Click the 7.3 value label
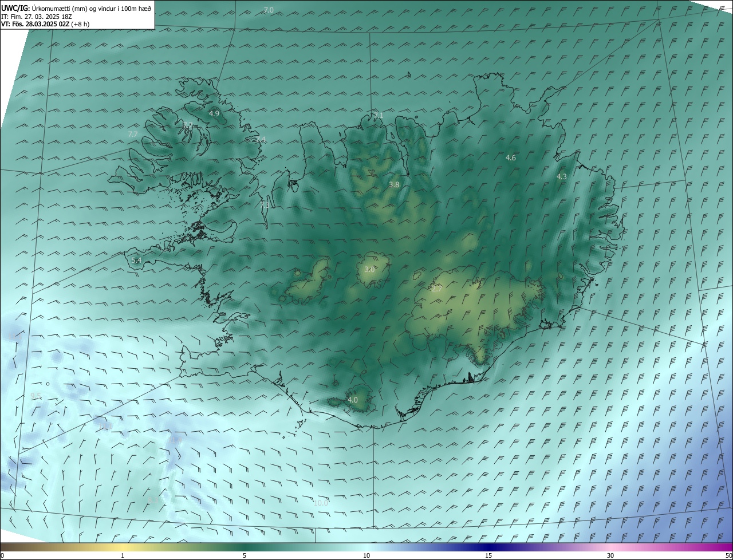733x560 pixels. coord(265,205)
